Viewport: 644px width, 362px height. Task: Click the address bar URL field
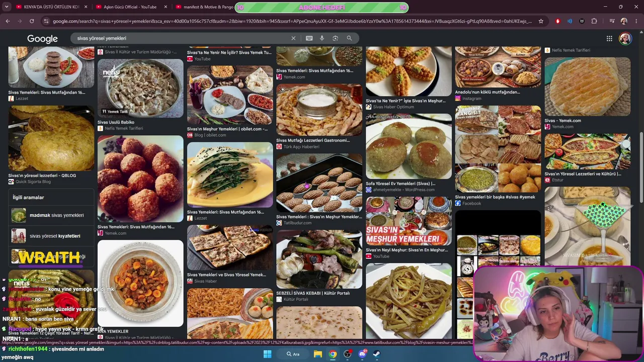[292, 21]
